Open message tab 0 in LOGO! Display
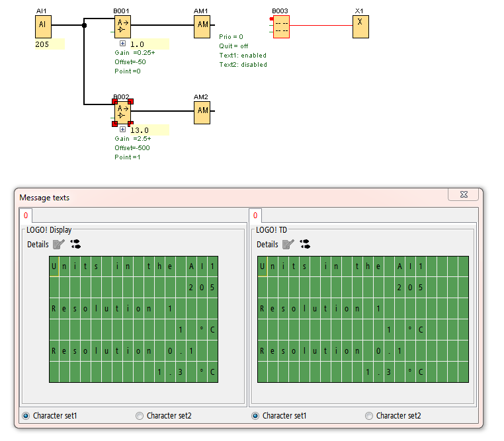504x441 pixels. pos(26,216)
